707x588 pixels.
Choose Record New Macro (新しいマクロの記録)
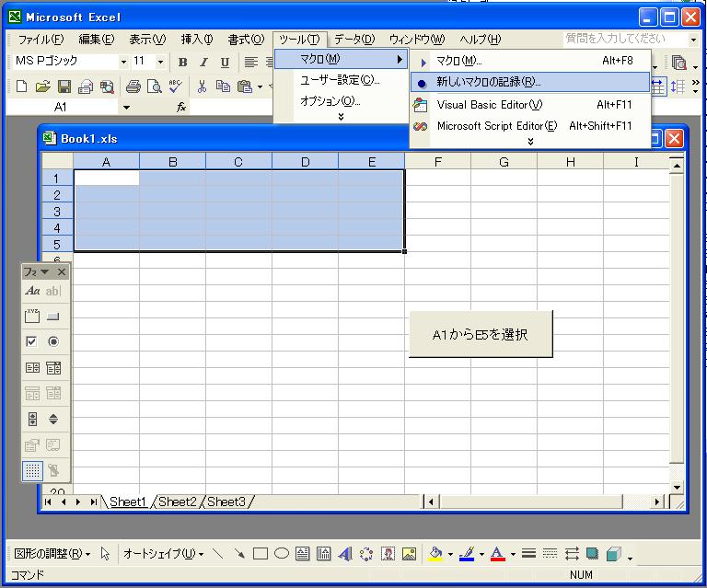tap(530, 82)
